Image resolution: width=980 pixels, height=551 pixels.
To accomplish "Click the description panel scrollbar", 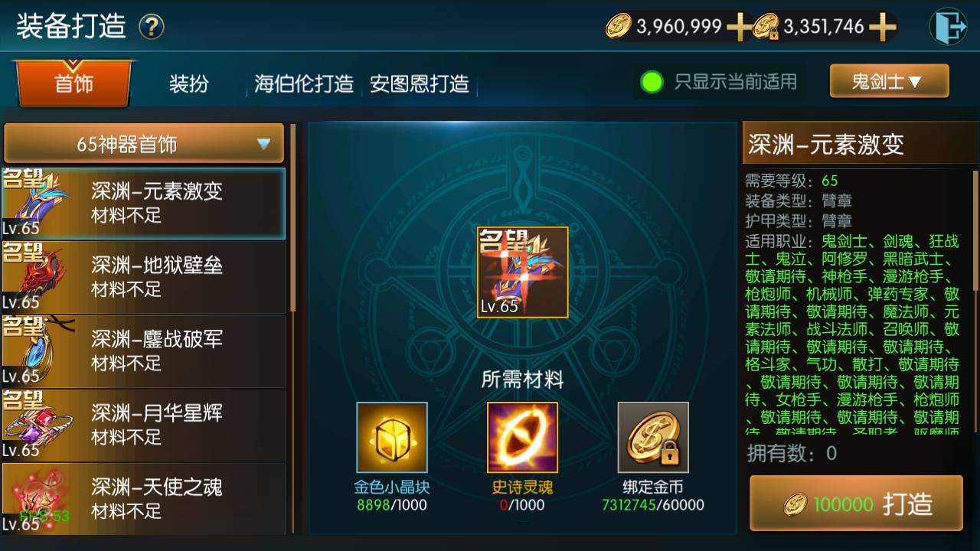I will tap(975, 231).
